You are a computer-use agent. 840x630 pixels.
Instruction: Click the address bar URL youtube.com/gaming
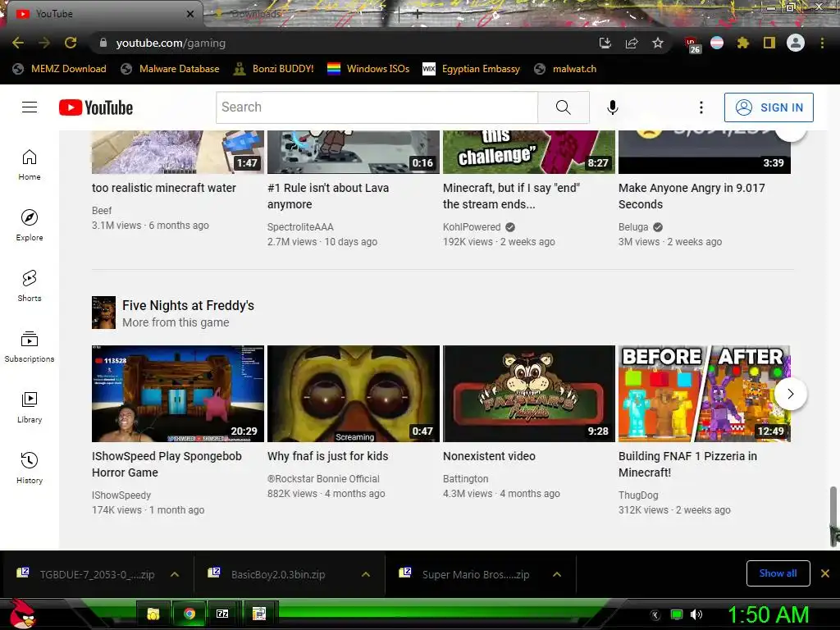click(171, 43)
